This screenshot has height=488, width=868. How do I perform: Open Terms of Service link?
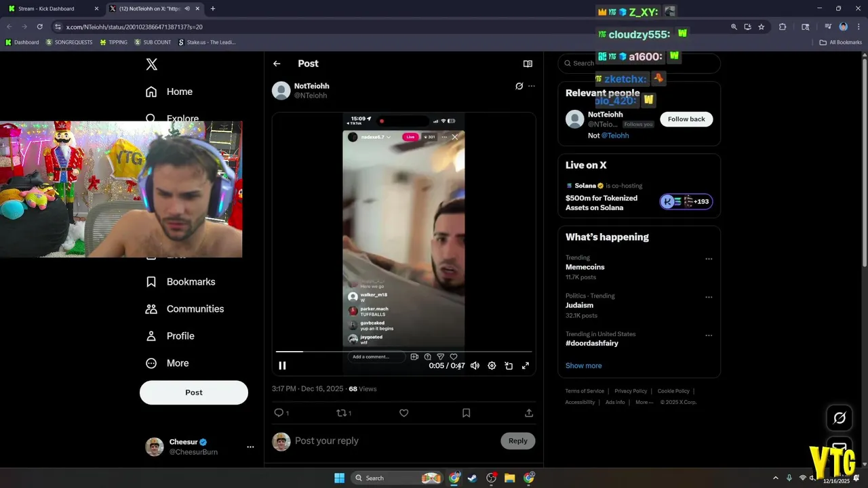585,391
